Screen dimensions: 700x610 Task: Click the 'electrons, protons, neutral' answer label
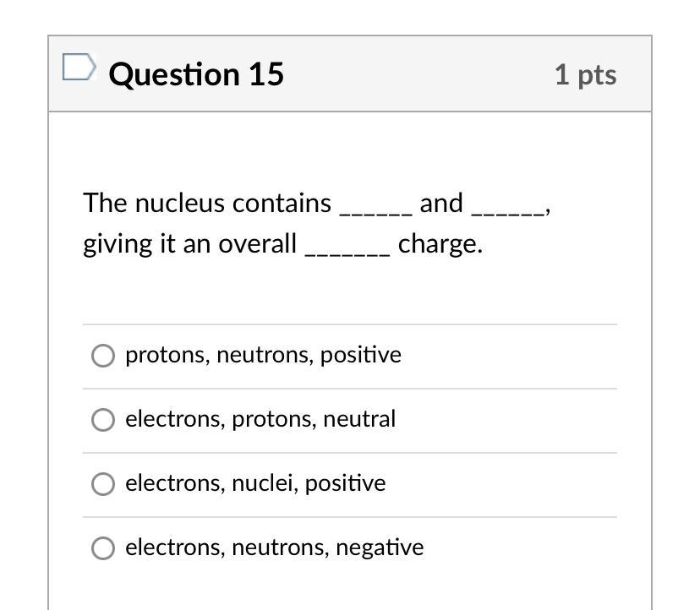click(x=260, y=419)
